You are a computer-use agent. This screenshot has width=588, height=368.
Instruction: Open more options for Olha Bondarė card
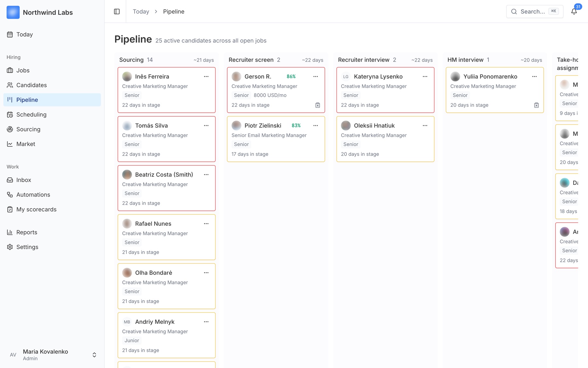pos(206,273)
